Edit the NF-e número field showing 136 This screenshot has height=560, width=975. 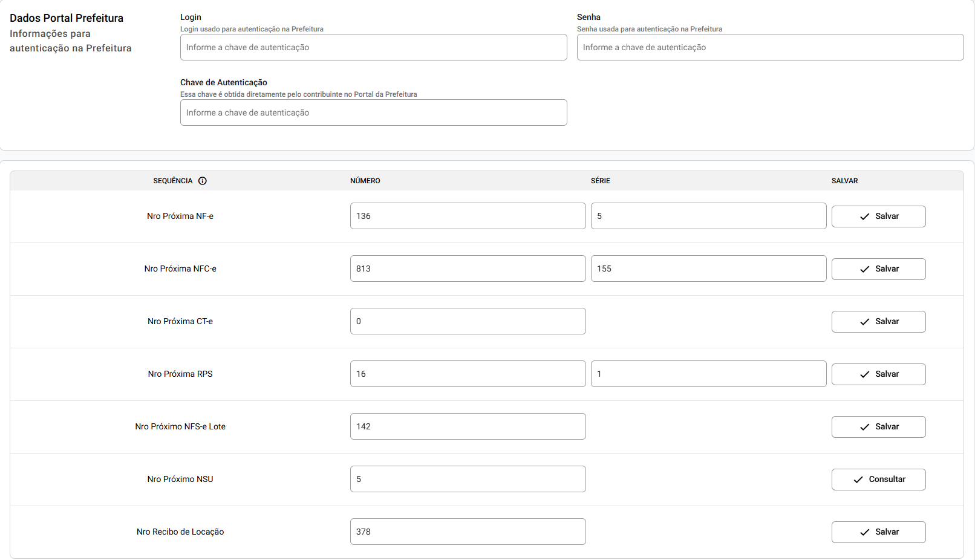pos(468,216)
